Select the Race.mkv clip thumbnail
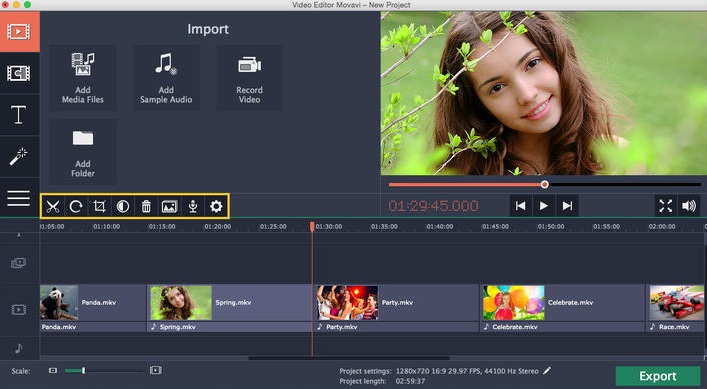707x389 pixels. 676,302
